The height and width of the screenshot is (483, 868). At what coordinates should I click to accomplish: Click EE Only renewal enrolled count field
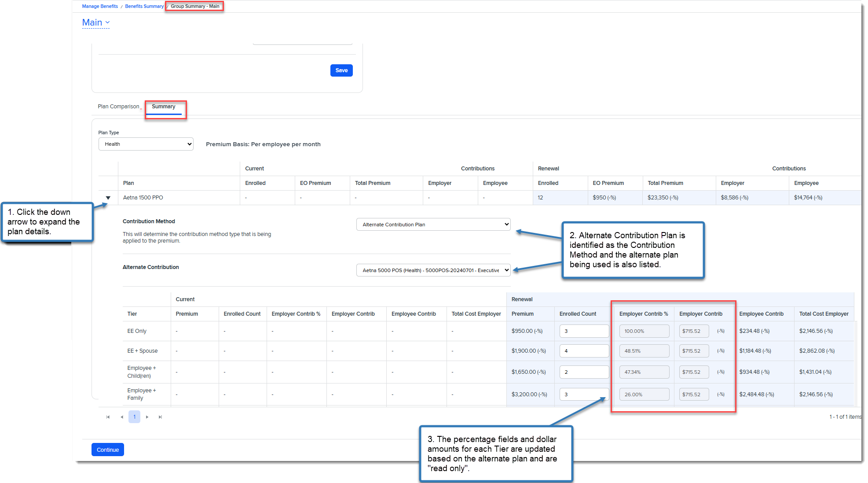point(583,331)
